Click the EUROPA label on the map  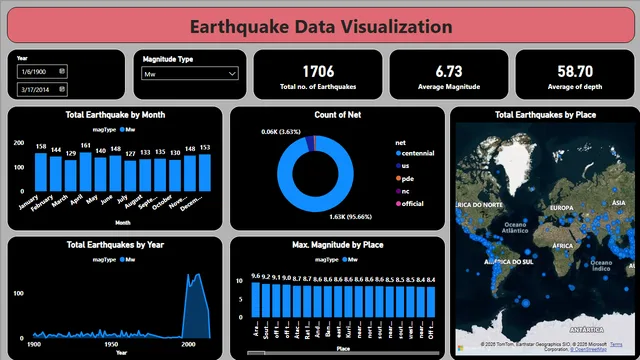pyautogui.click(x=562, y=208)
